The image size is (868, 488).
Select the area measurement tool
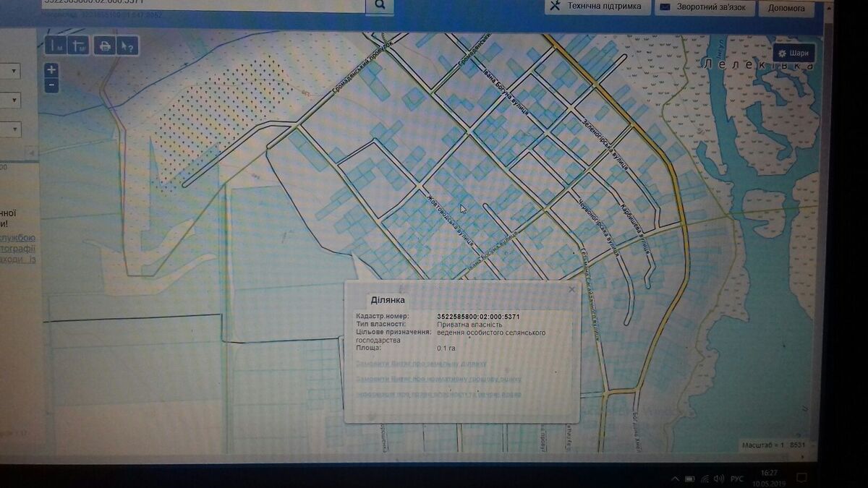click(78, 46)
